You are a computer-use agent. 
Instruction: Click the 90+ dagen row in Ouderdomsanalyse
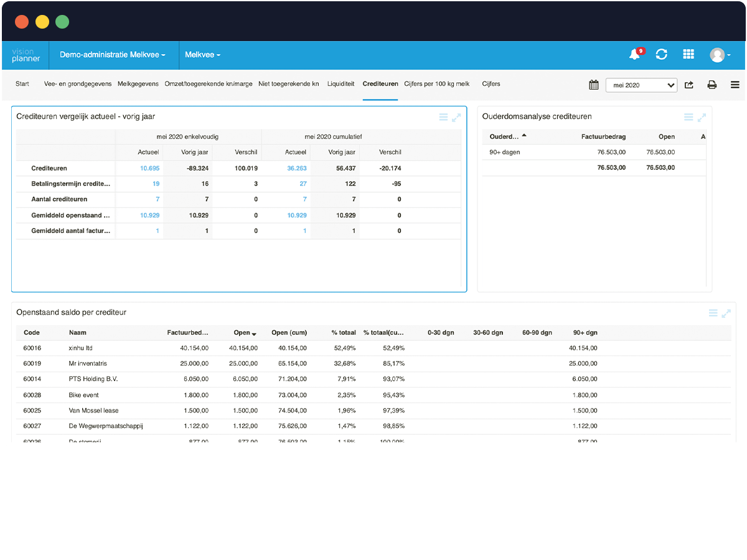594,152
